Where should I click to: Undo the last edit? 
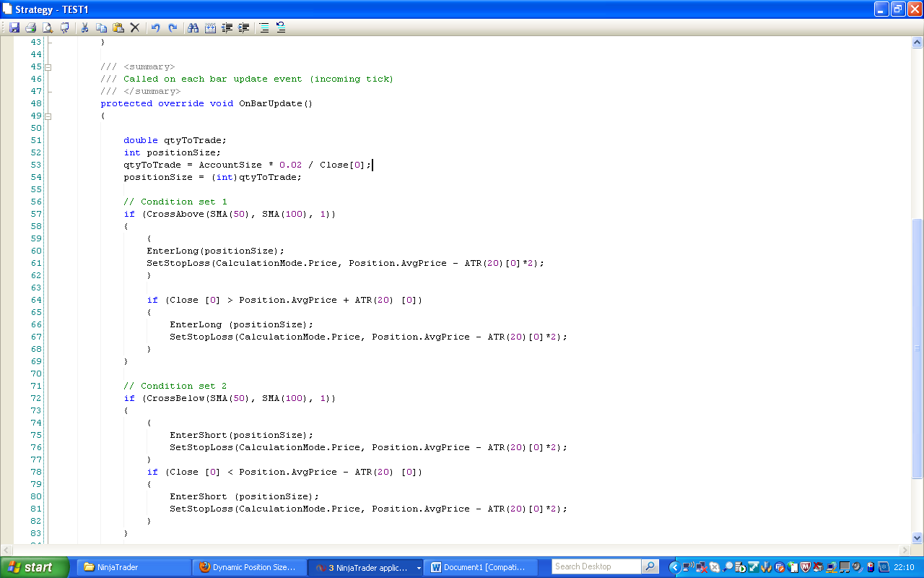click(155, 27)
